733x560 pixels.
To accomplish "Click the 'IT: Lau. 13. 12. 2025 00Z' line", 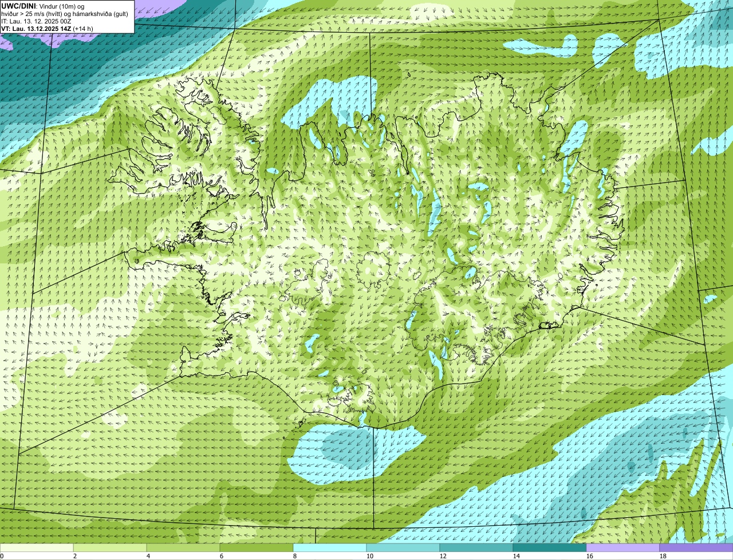I will point(36,21).
